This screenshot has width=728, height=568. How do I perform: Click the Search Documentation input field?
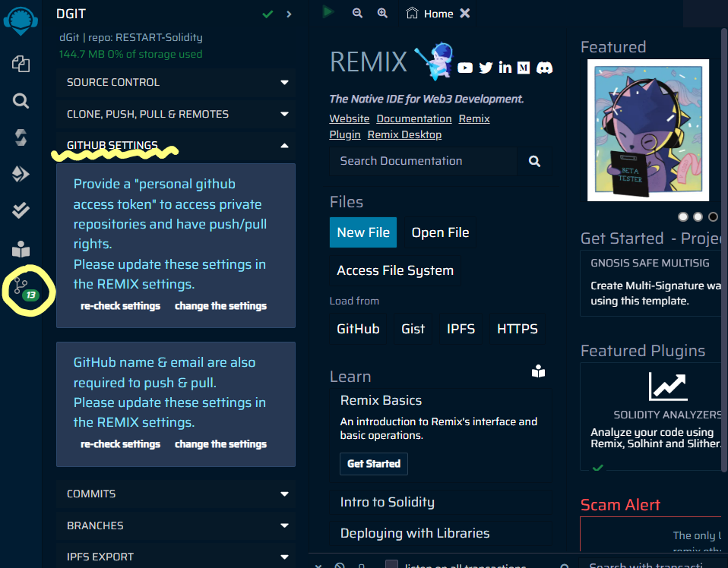pos(423,161)
